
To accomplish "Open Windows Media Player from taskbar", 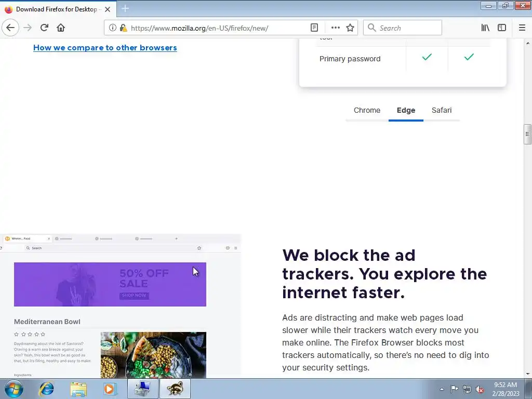I will 110,389.
